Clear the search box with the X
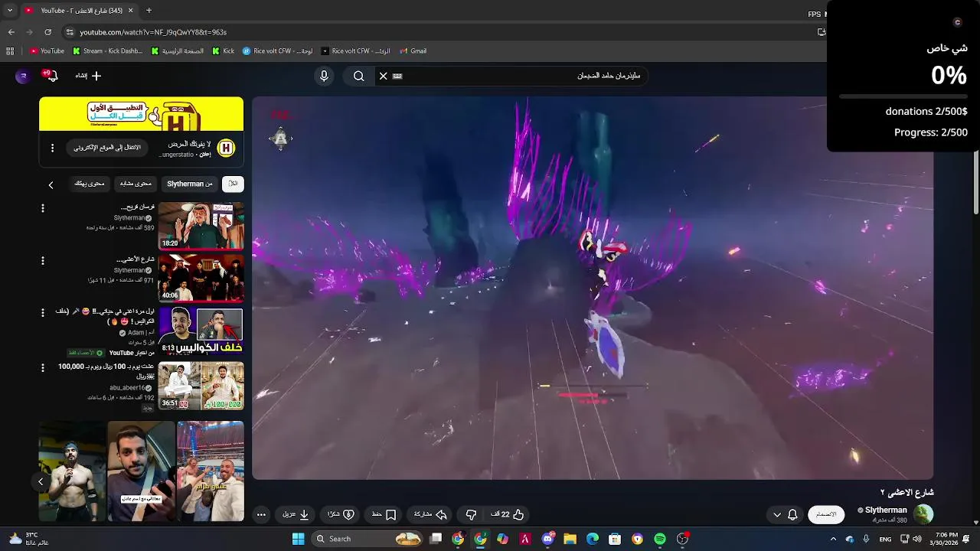980x551 pixels. tap(384, 76)
